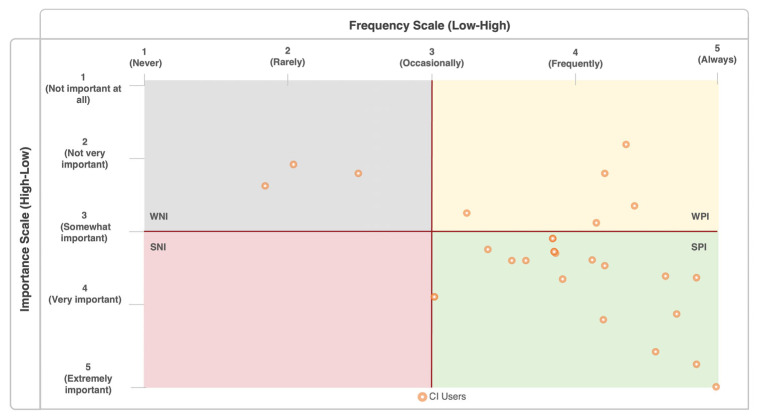Click the '5 (Always)' frequency axis label
757x419 pixels.
716,54
